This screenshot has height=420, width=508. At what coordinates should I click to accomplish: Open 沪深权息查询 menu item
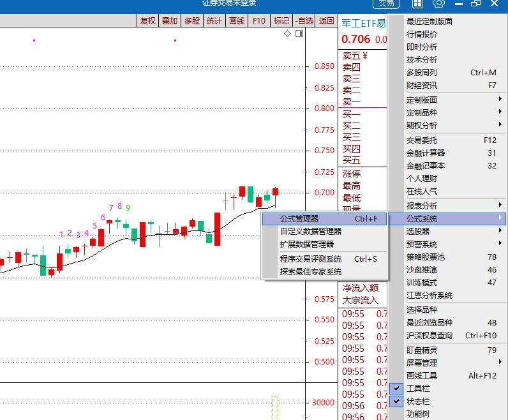[447, 335]
